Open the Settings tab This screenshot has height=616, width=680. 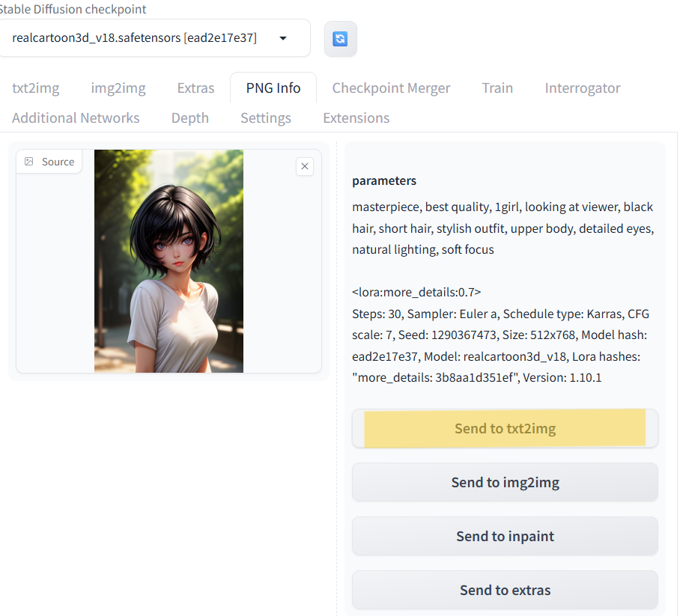click(x=266, y=118)
